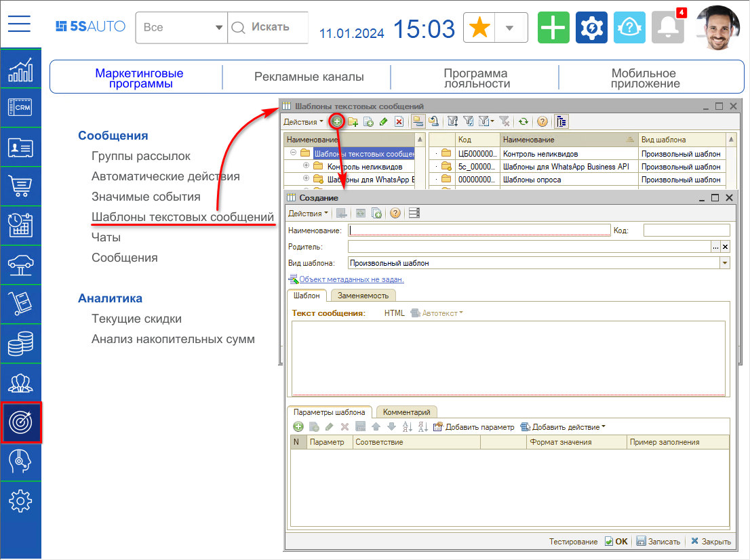Click the disabled filter icon in templates toolbar
The width and height of the screenshot is (750, 560).
(x=504, y=121)
